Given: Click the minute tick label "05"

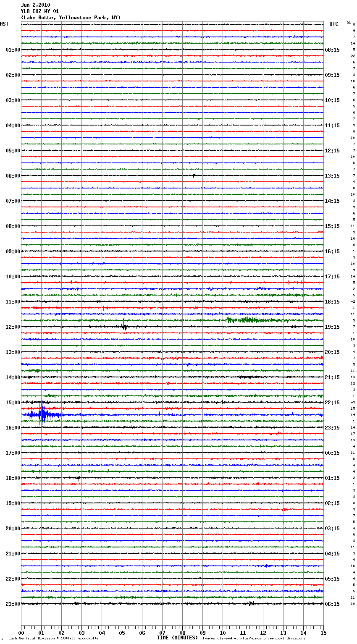Looking at the screenshot, I should [122, 633].
